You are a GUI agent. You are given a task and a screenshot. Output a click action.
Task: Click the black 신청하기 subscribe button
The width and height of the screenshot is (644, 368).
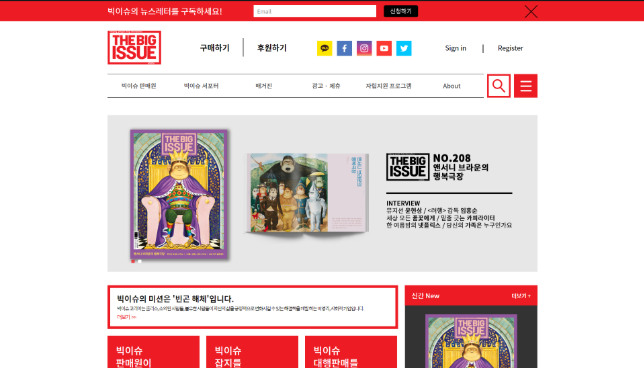pos(401,11)
